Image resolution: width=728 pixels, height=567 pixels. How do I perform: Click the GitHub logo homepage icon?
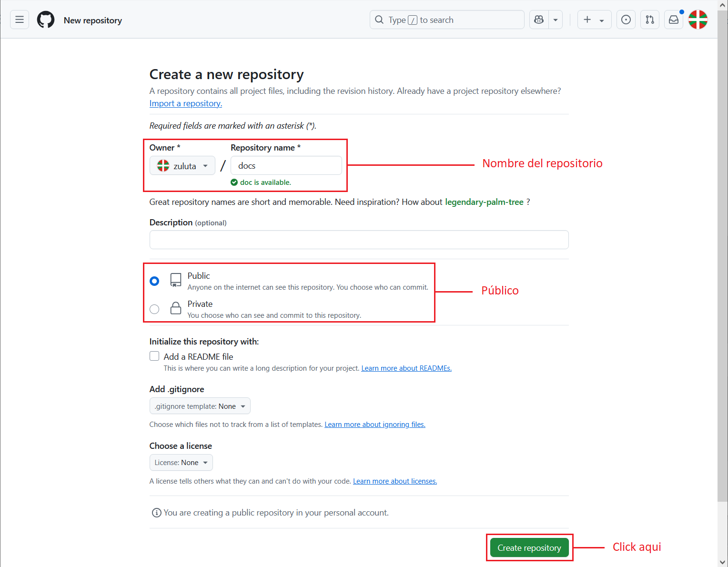pyautogui.click(x=46, y=20)
